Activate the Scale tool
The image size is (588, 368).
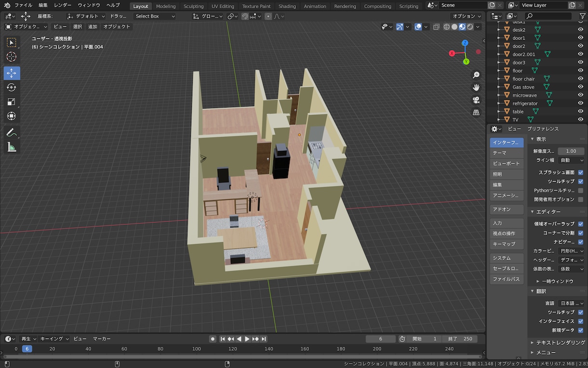(x=12, y=102)
